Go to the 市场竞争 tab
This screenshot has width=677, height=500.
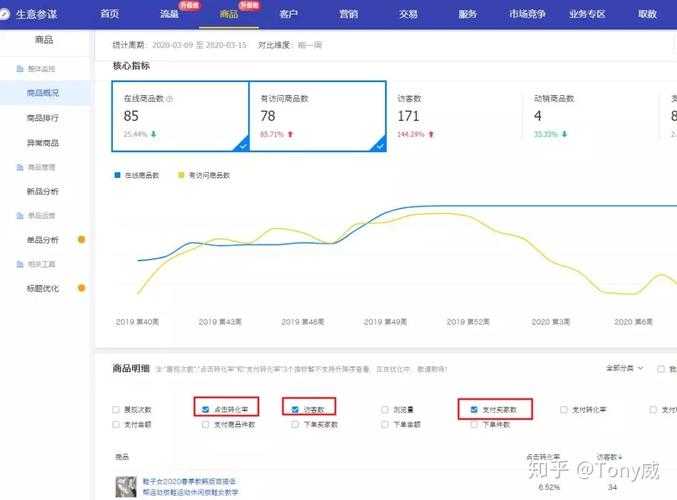(527, 14)
